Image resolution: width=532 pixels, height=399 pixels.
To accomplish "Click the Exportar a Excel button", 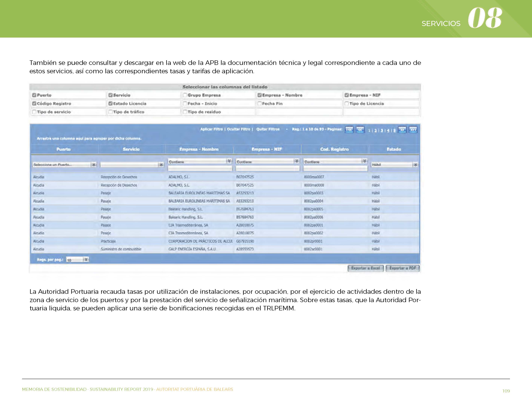I will pos(366,268).
